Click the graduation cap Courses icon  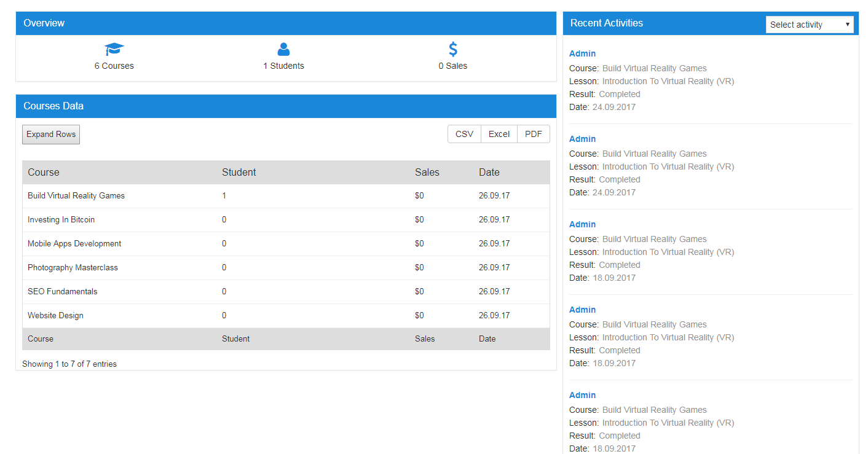(114, 49)
